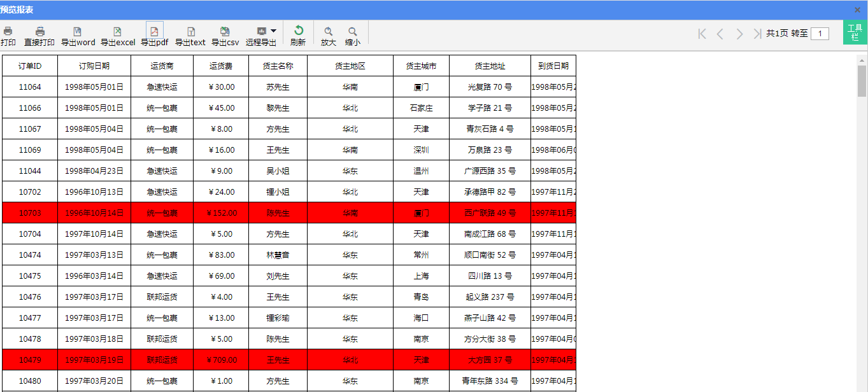Go to the next page arrow
Viewport: 868px width, 392px height.
pos(739,34)
